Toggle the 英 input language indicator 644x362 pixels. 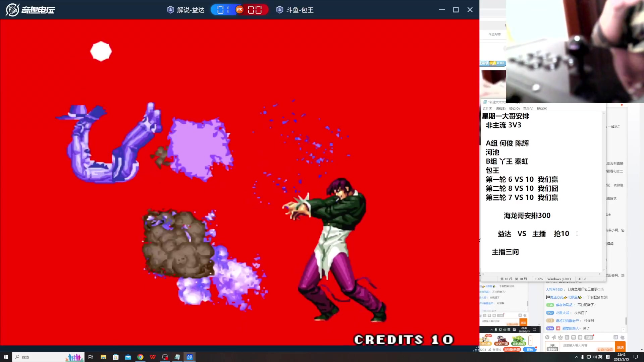pos(600,357)
